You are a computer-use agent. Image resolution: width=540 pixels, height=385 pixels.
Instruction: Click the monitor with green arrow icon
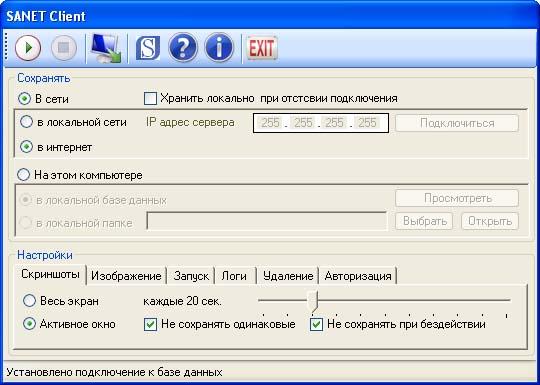click(106, 48)
